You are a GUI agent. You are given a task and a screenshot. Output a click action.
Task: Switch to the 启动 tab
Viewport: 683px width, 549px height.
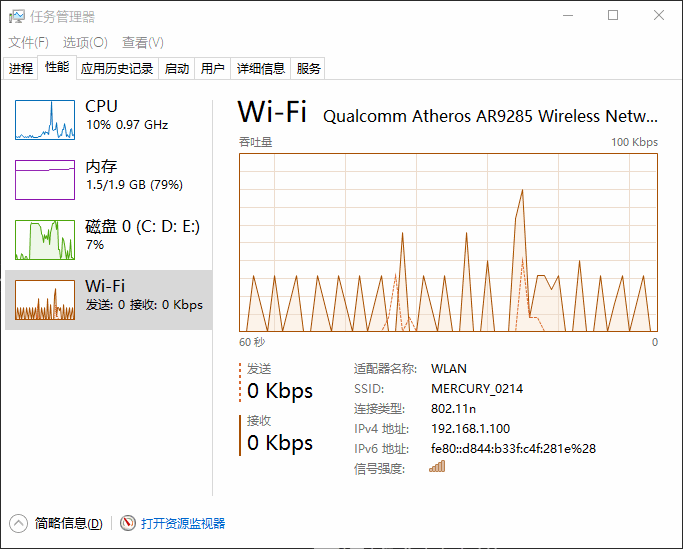point(177,68)
